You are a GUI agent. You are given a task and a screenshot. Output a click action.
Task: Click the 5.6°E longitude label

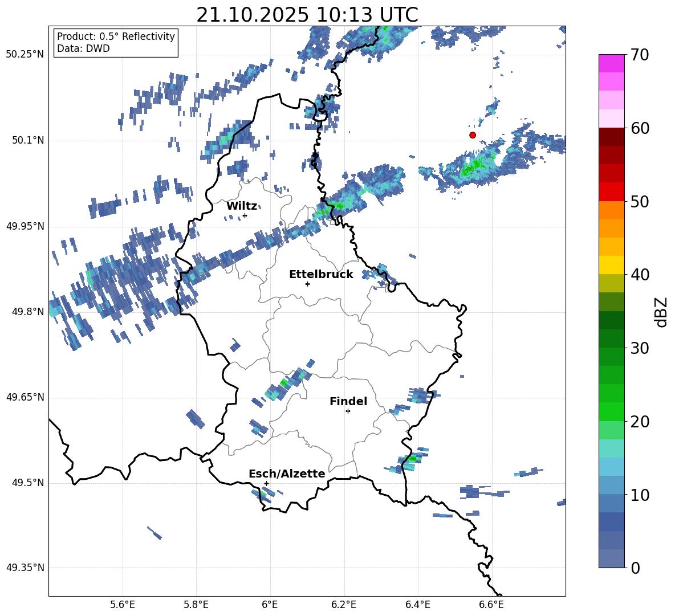(x=123, y=605)
